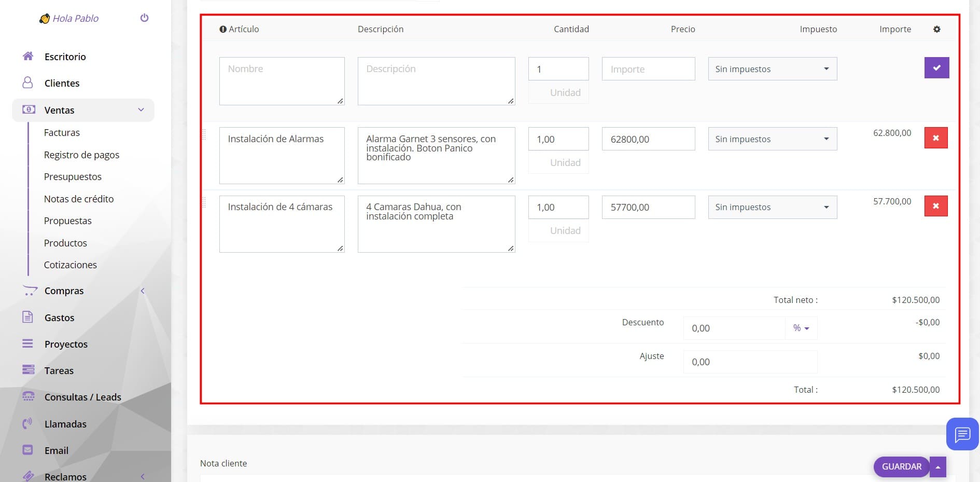Screen dimensions: 980x482
Task: Open Facturas submenu item
Action: (x=62, y=132)
